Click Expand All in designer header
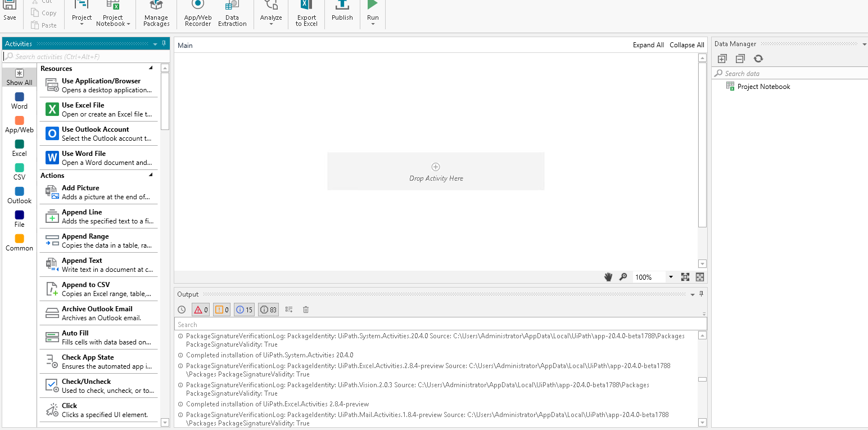The width and height of the screenshot is (868, 430). (x=648, y=45)
